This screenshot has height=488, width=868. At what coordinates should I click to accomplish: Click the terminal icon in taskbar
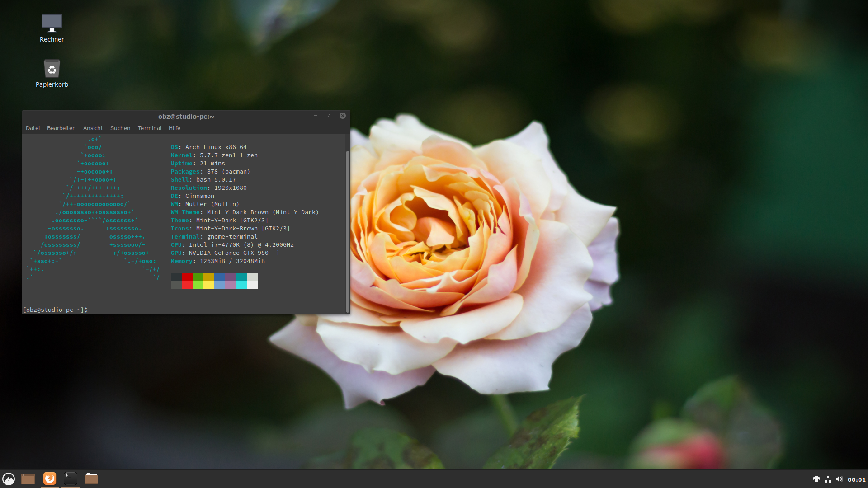pyautogui.click(x=71, y=478)
